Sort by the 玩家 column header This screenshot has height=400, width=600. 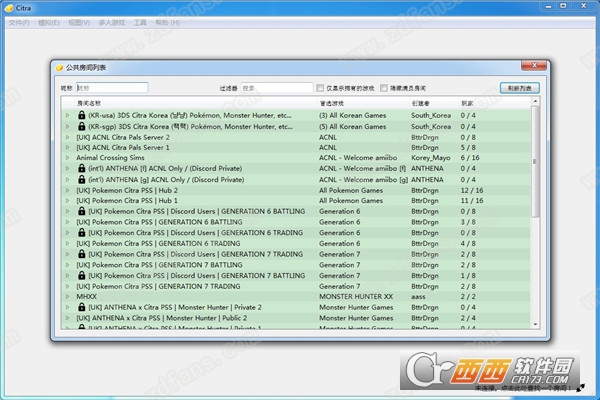pos(467,103)
